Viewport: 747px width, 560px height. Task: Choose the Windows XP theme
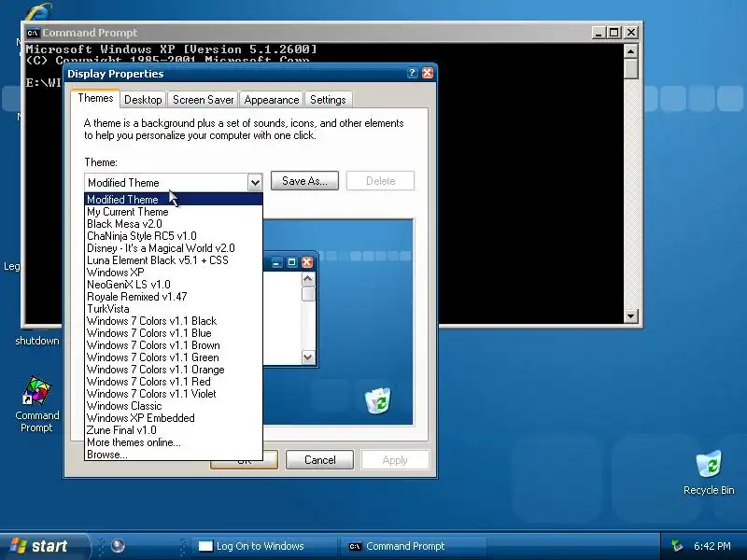point(174,273)
